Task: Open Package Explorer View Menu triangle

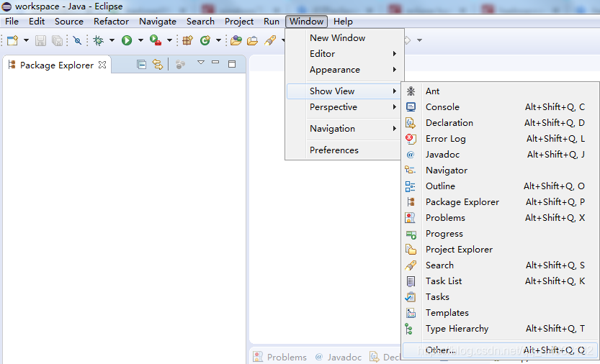Action: (x=201, y=63)
